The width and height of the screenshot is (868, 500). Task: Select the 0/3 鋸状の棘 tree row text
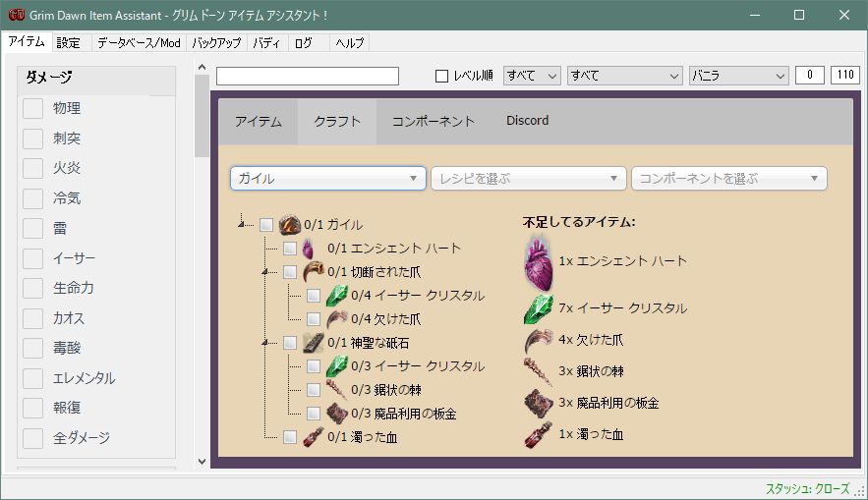point(386,390)
